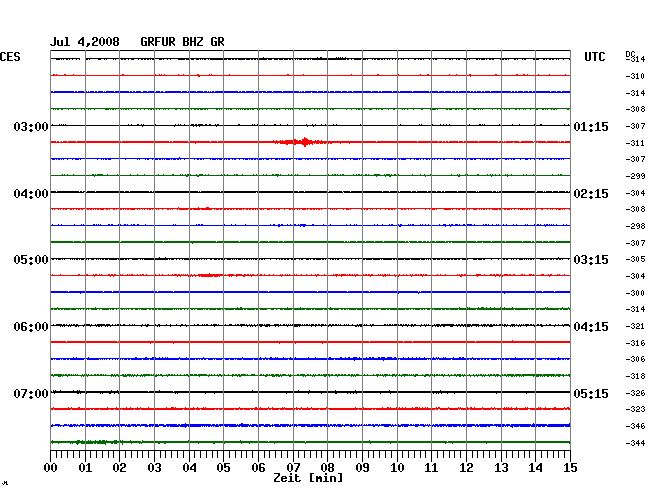Click the "UTC" column header
Image resolution: width=650 pixels, height=494 pixels.
(594, 57)
